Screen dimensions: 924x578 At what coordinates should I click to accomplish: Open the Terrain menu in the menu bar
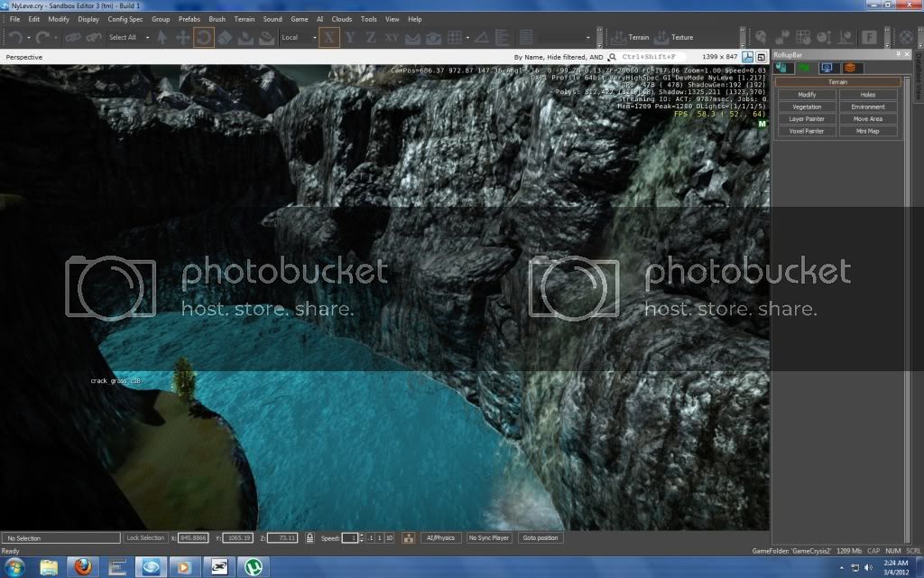244,19
